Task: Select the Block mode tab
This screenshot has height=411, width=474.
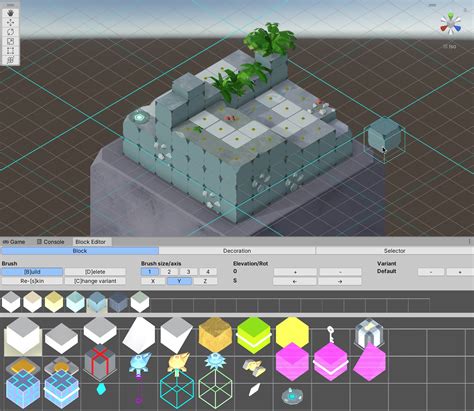Action: pyautogui.click(x=80, y=251)
